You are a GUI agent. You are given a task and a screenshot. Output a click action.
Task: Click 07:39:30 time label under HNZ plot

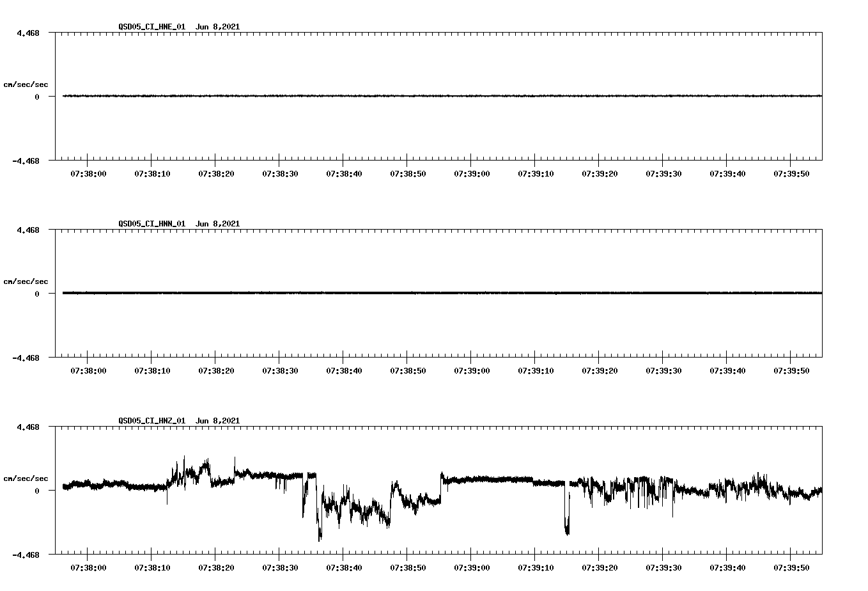point(663,567)
